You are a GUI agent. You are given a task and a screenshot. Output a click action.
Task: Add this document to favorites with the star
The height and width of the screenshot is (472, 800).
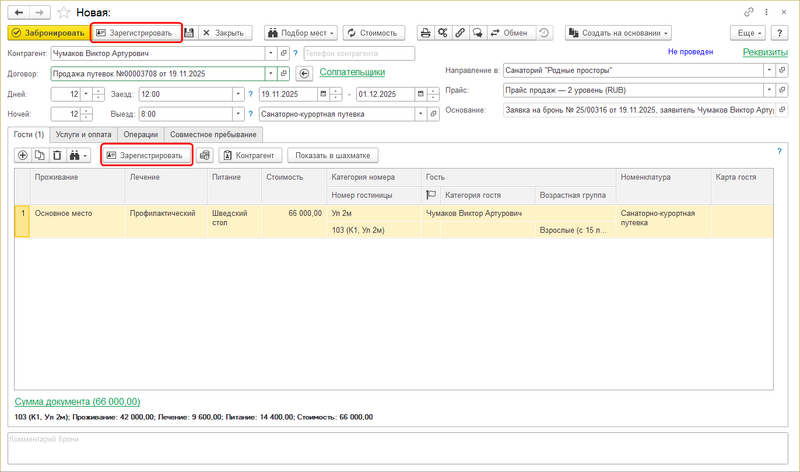click(64, 11)
